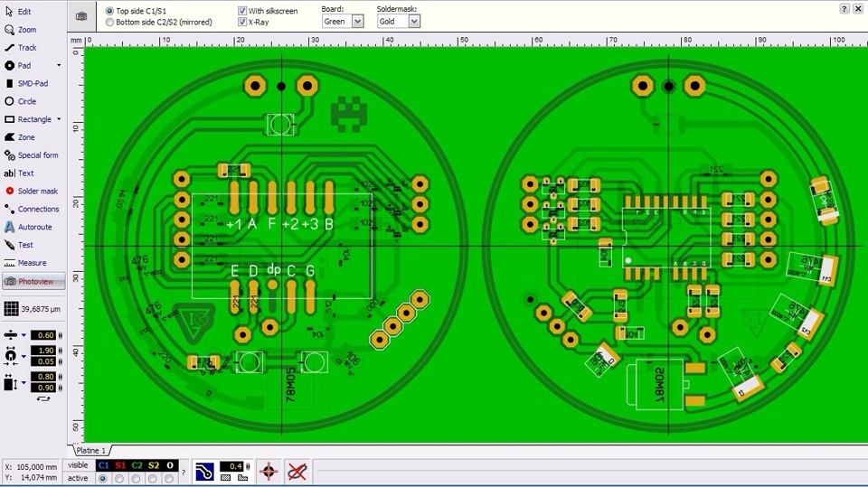Set C2 as the active layer
868x487 pixels.
pyautogui.click(x=137, y=479)
